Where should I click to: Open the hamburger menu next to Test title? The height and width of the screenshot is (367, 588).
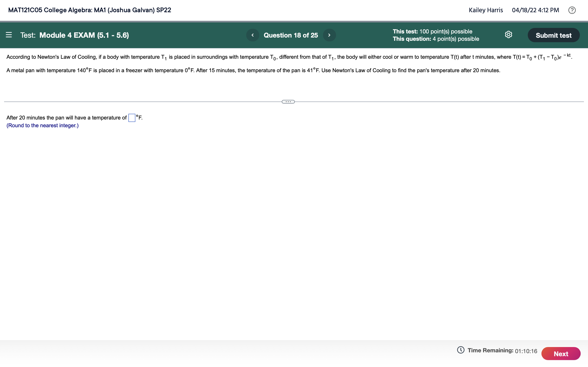click(9, 35)
